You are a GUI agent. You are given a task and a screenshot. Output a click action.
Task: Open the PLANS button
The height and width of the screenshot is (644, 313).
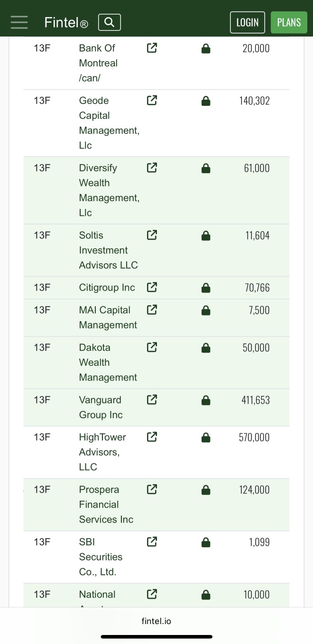[x=289, y=22]
